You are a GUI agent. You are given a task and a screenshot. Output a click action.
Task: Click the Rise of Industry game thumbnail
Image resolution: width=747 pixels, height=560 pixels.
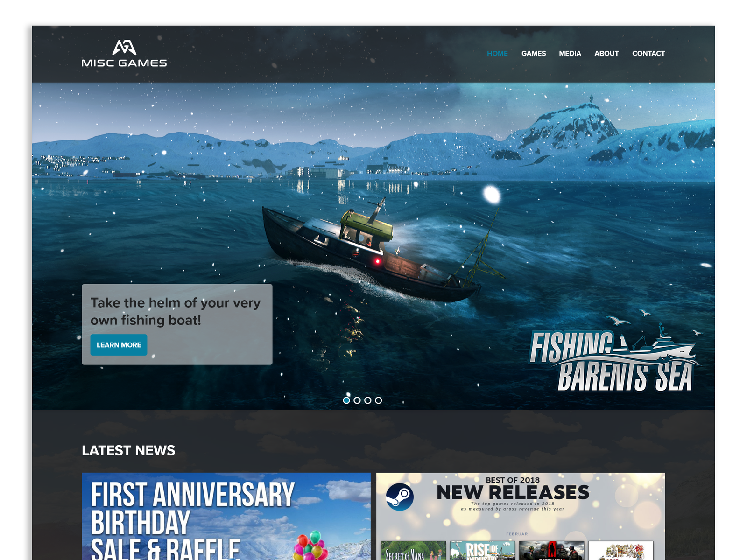point(482,550)
